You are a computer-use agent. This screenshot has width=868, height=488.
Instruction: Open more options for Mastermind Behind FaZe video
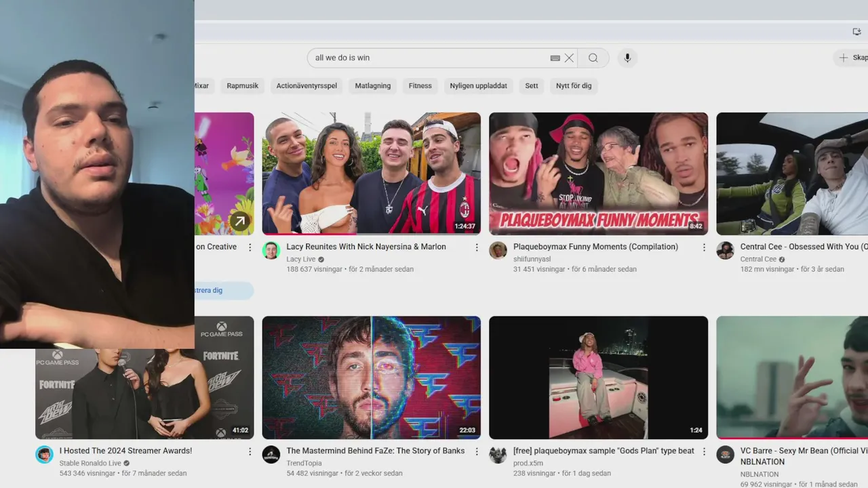[x=477, y=451]
